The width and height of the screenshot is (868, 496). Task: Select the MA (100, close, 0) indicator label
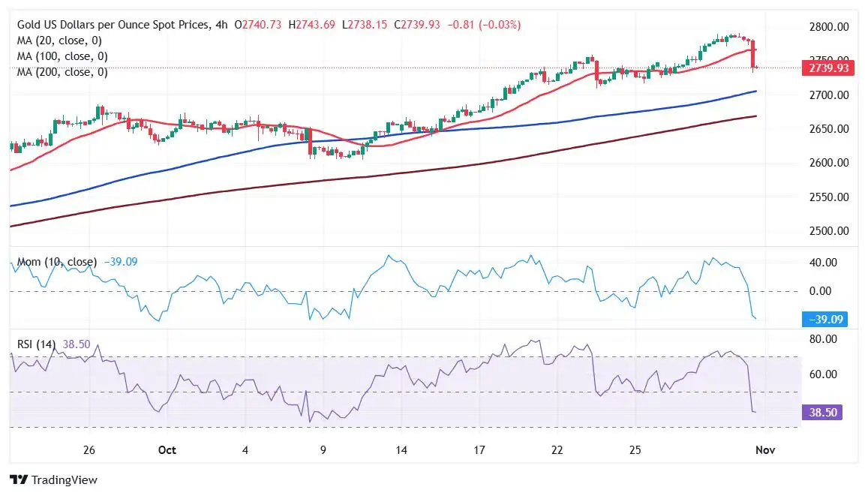coord(62,56)
